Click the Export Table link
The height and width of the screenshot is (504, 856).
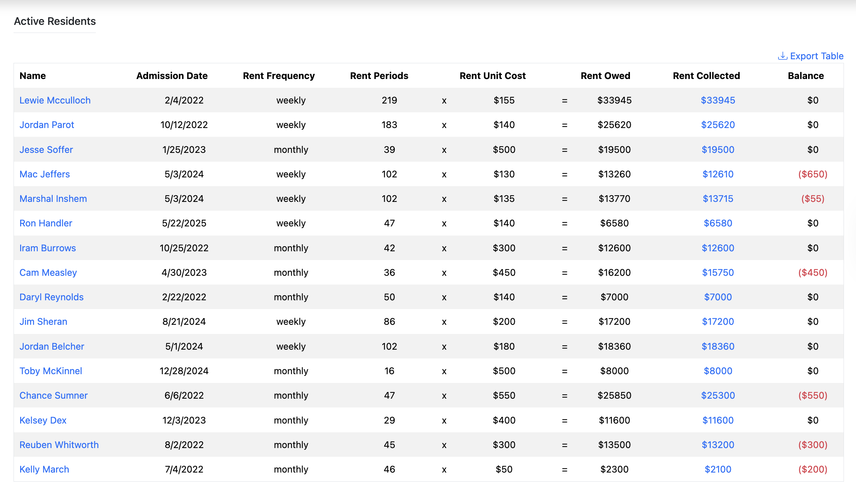(x=816, y=56)
